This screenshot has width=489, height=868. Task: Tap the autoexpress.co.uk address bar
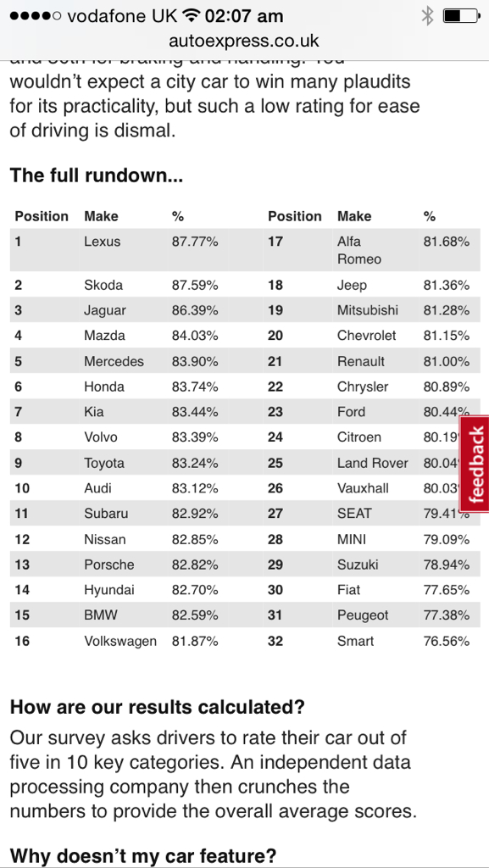[244, 41]
